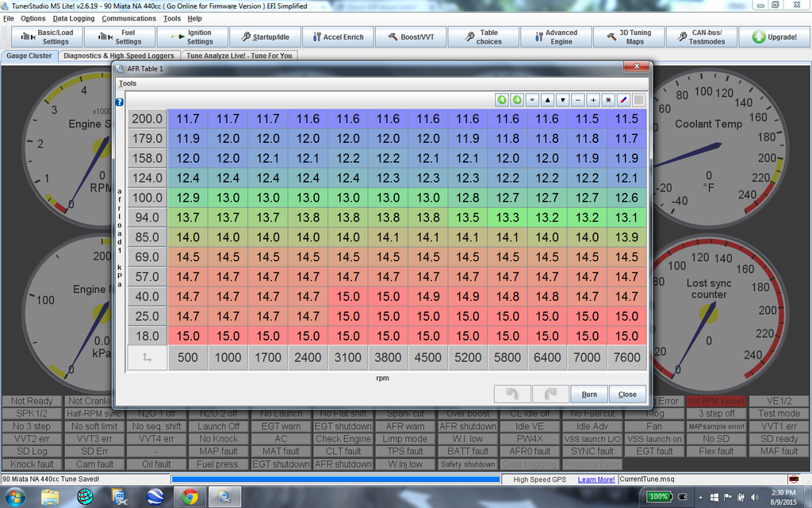Select the 200.0 kPa load bin cell

(x=147, y=119)
